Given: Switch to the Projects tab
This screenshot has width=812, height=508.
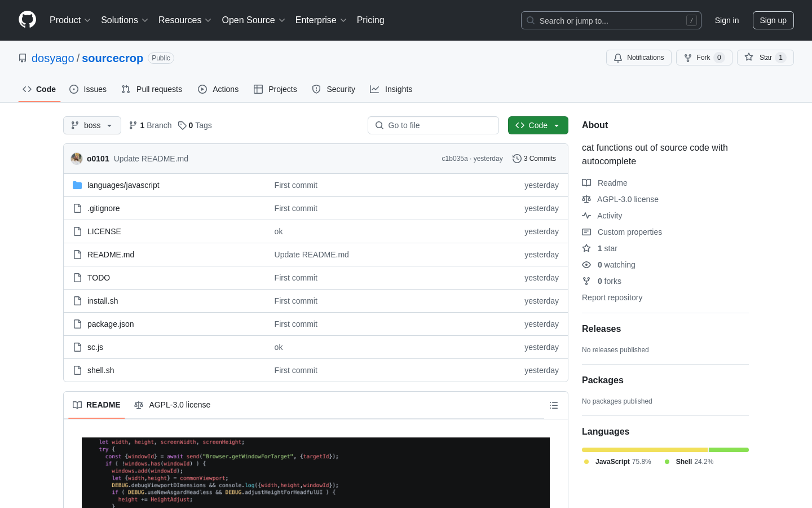Looking at the screenshot, I should pos(275,89).
